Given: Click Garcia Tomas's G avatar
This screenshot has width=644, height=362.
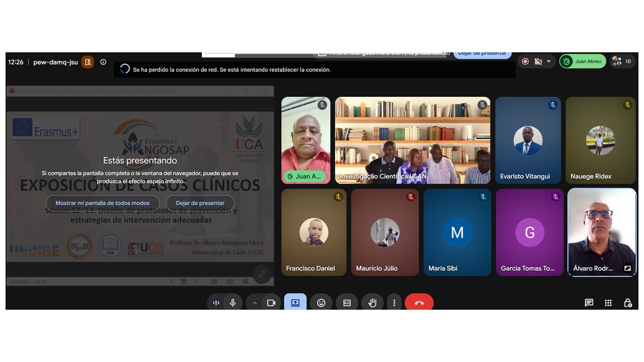Looking at the screenshot, I should pos(530,232).
